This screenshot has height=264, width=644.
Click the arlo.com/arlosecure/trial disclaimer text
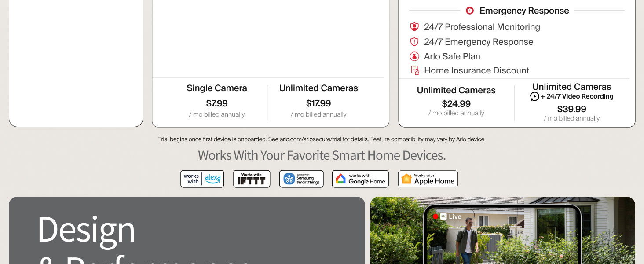click(322, 139)
